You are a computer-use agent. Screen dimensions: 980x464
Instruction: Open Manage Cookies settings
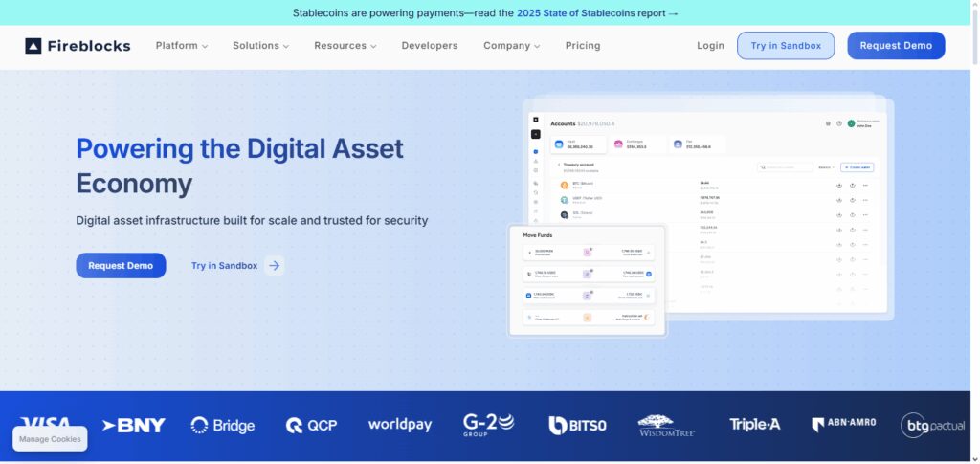tap(50, 439)
